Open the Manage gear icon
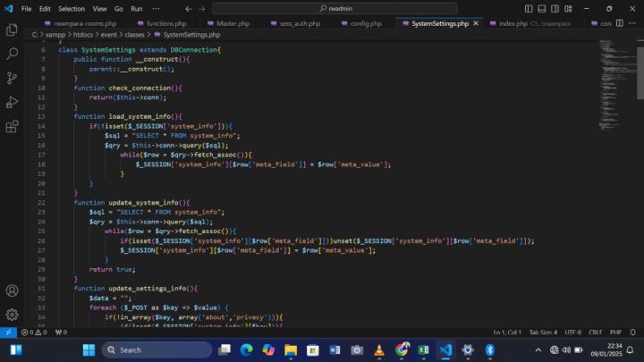The height and width of the screenshot is (362, 644). pos(12,315)
